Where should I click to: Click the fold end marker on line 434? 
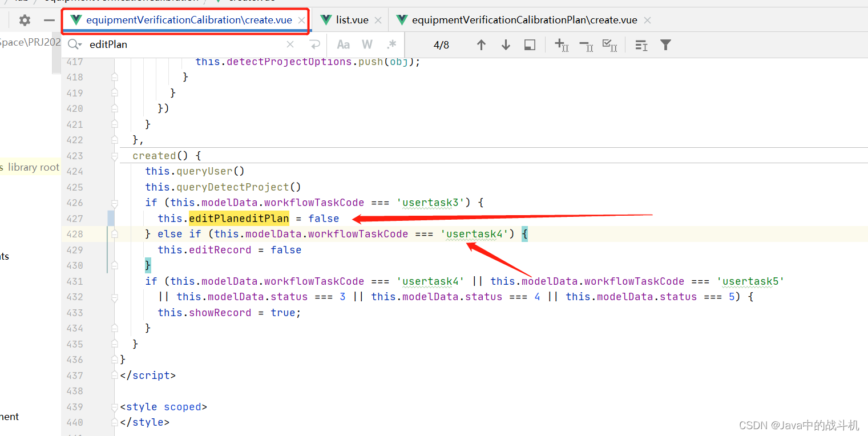tap(115, 328)
